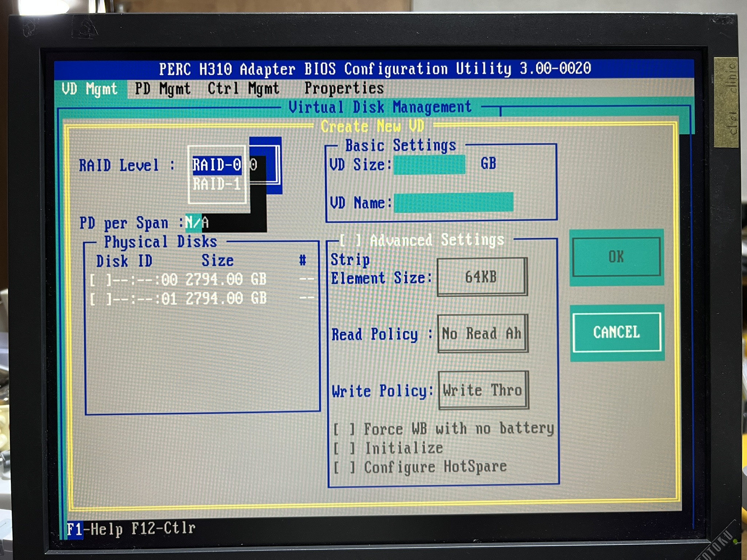Click the F1-Help hint

point(94,529)
